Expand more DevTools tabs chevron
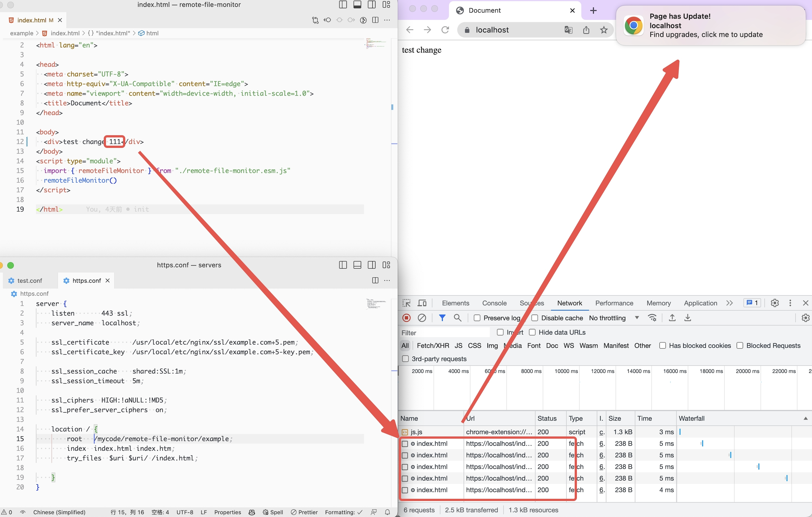 point(729,303)
